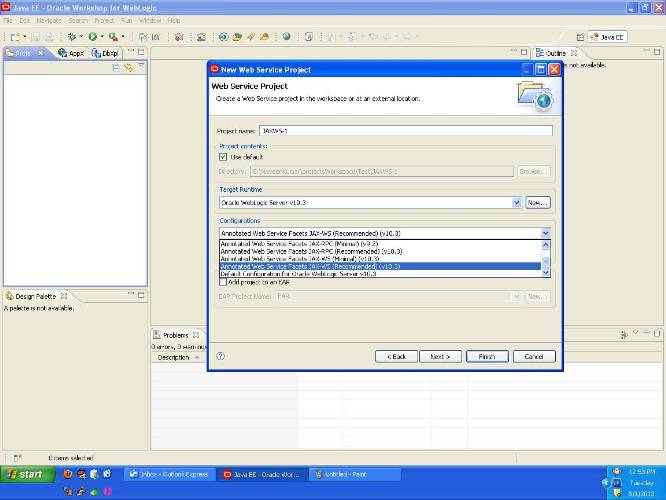Open the Project panel view menu triangle
666x500 pixels.
[x=141, y=66]
